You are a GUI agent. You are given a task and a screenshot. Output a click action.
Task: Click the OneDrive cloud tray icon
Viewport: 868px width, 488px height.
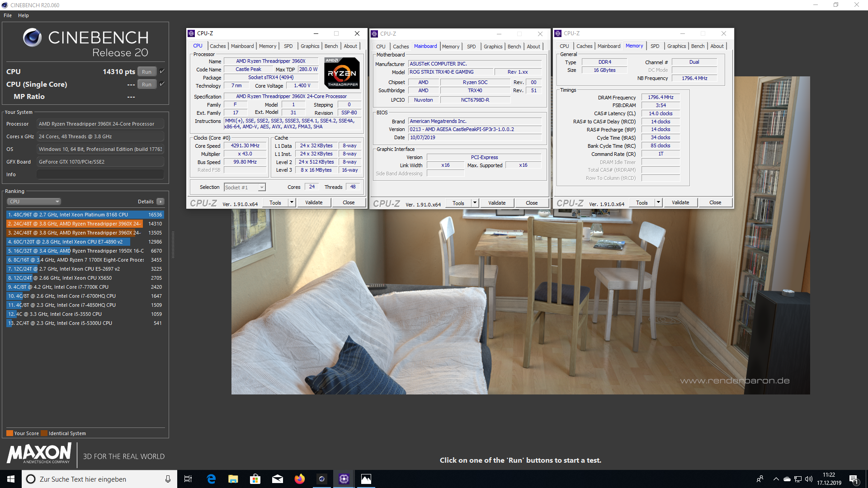coord(787,479)
